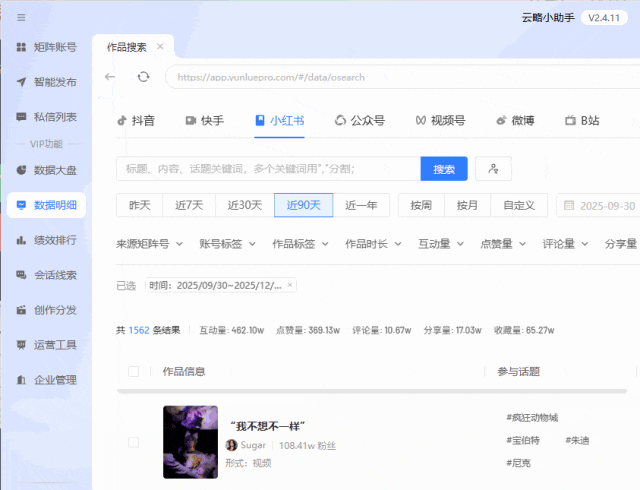640x490 pixels.
Task: Switch to the B站 platform tab
Action: [582, 121]
